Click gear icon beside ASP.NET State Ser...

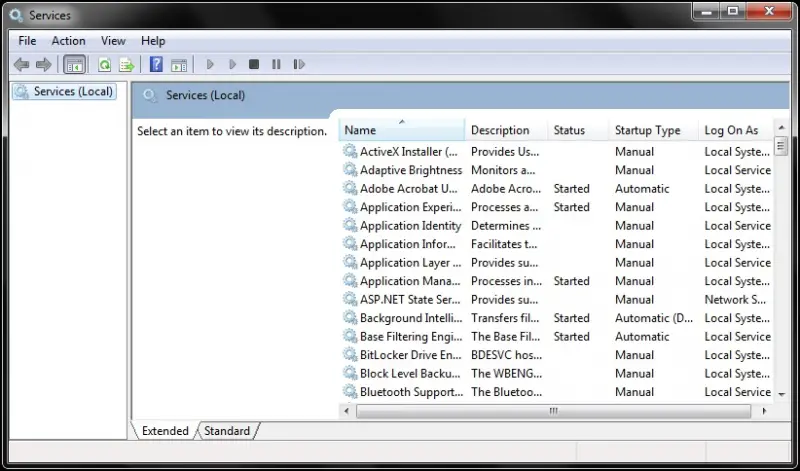(350, 299)
